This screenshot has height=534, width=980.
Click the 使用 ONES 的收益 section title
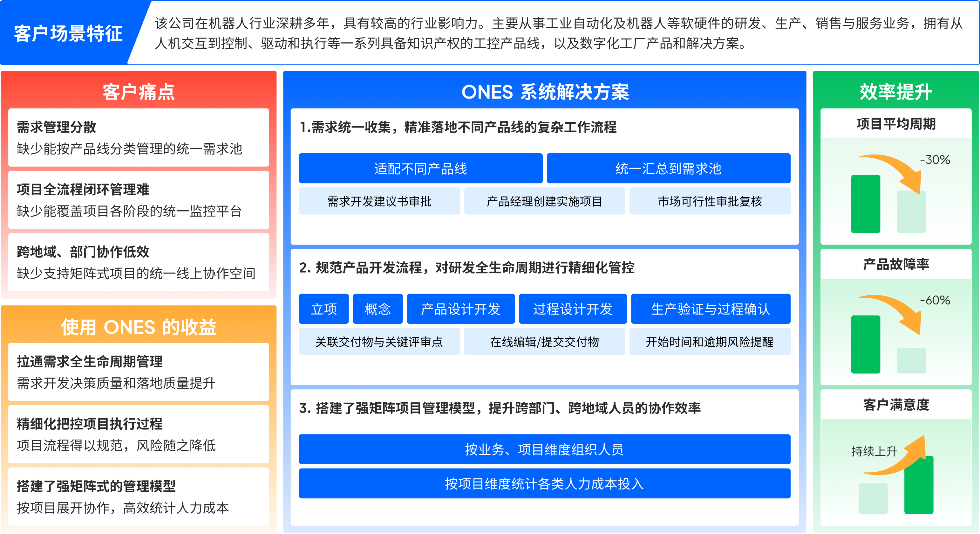coord(139,327)
